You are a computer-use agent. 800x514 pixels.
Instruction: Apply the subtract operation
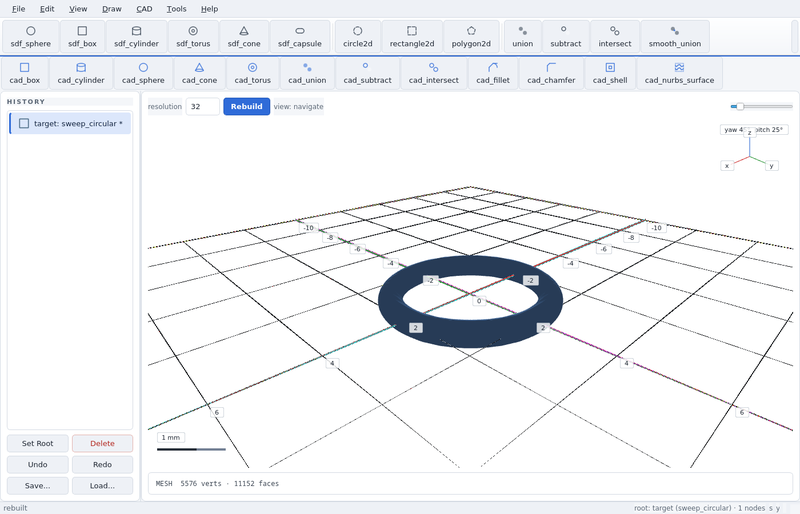[565, 37]
